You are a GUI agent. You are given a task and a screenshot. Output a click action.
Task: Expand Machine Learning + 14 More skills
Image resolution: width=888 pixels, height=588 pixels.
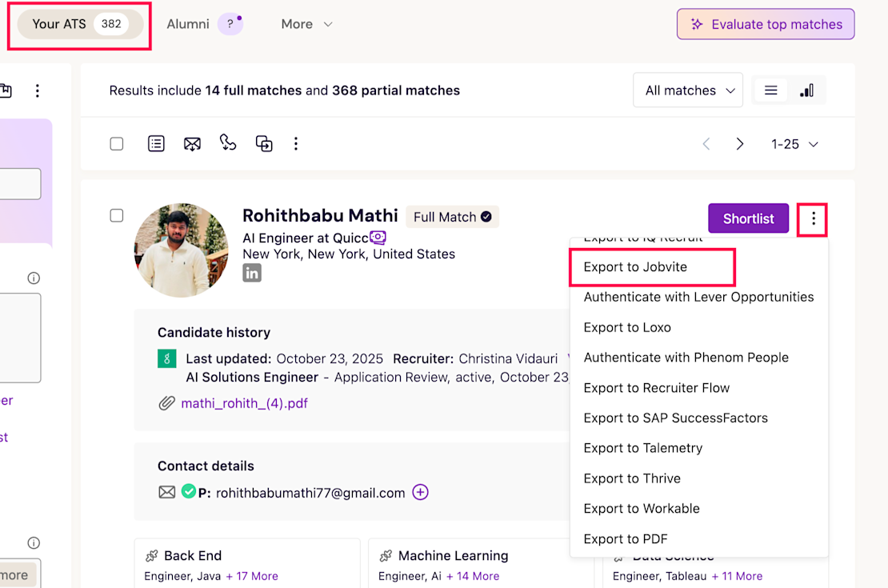click(473, 576)
